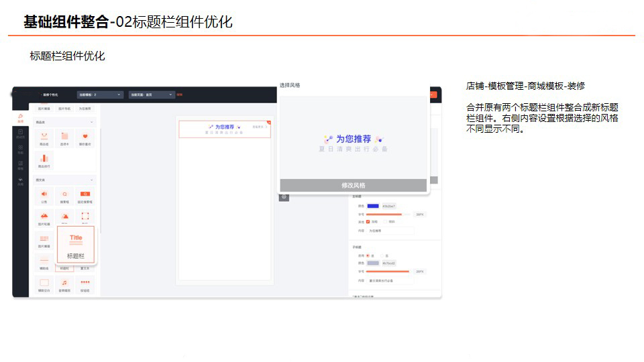Add the 按钮组 four dots component
Viewport: 644px width, 362px height.
coord(85,285)
